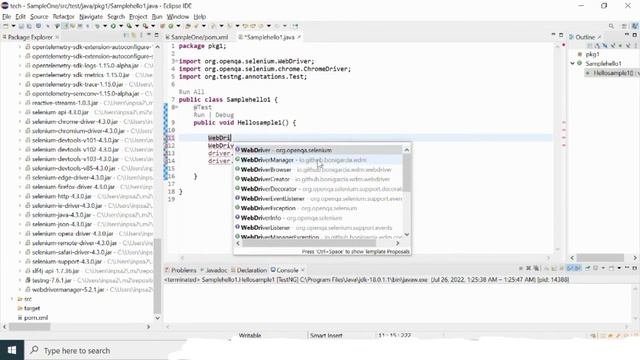Switch to Problems tab
This screenshot has height=360, width=640.
point(180,270)
